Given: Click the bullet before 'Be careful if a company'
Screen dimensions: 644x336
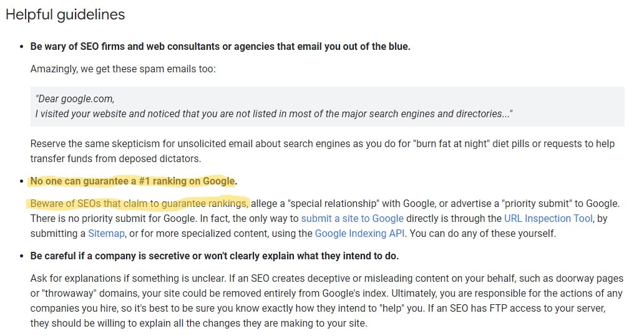Looking at the screenshot, I should (x=22, y=256).
